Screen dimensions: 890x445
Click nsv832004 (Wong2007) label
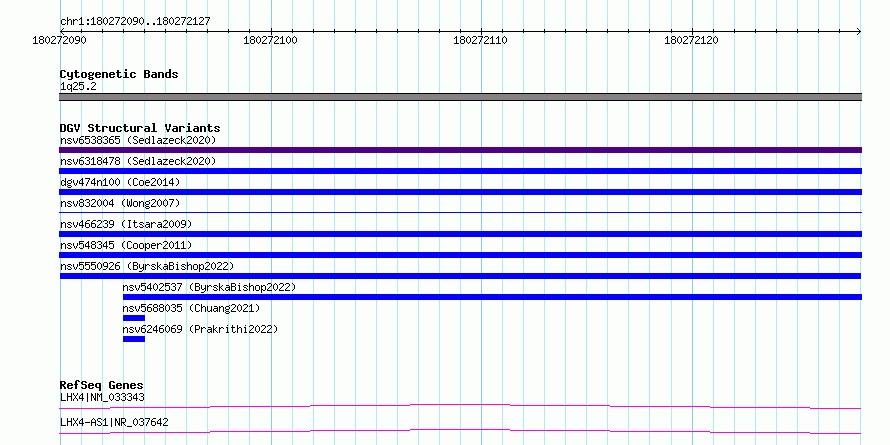(120, 203)
